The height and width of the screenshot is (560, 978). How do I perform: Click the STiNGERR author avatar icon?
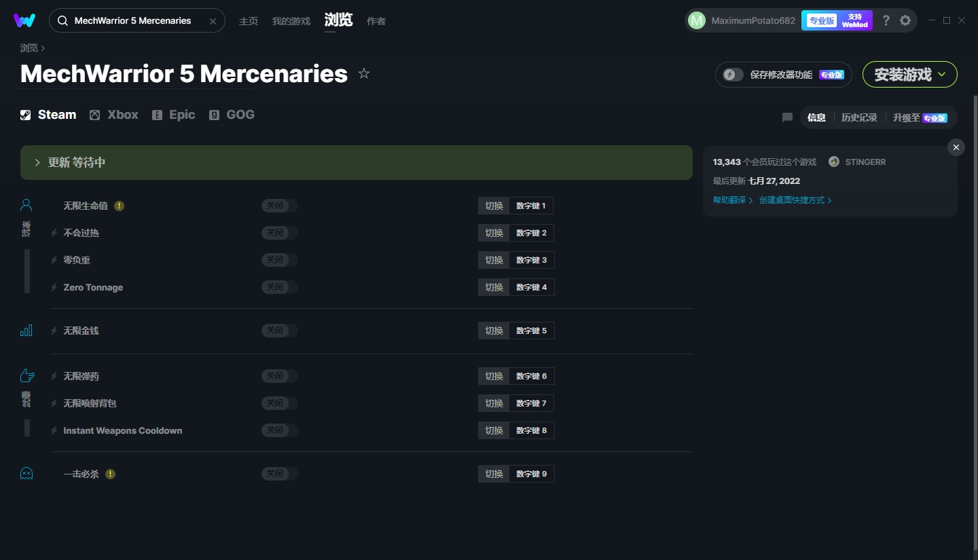pos(834,162)
